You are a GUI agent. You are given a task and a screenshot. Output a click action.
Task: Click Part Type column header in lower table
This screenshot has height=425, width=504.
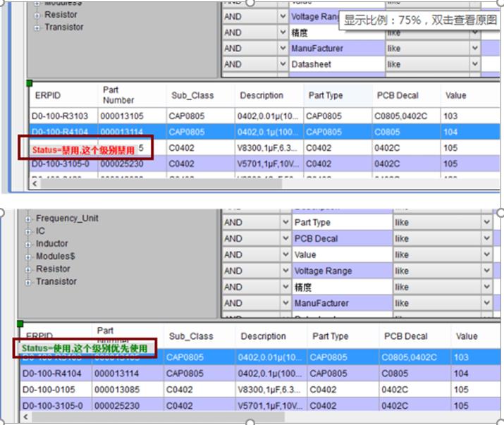pos(343,336)
